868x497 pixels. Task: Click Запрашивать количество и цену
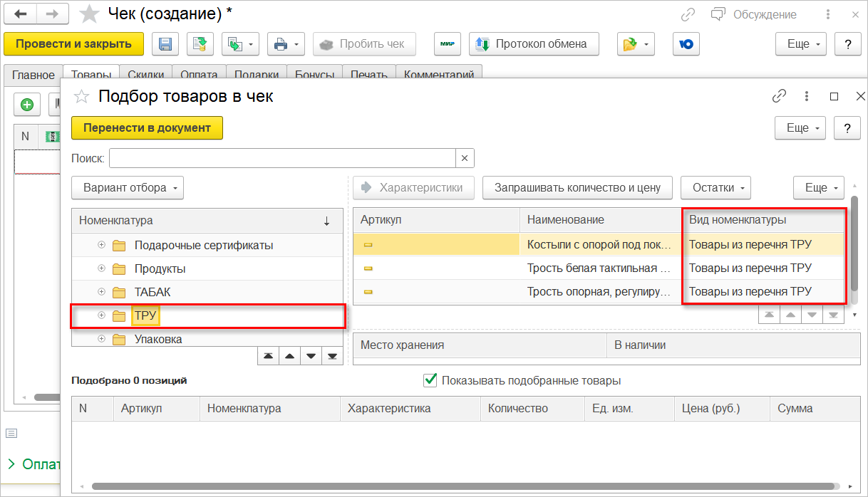[x=577, y=188]
